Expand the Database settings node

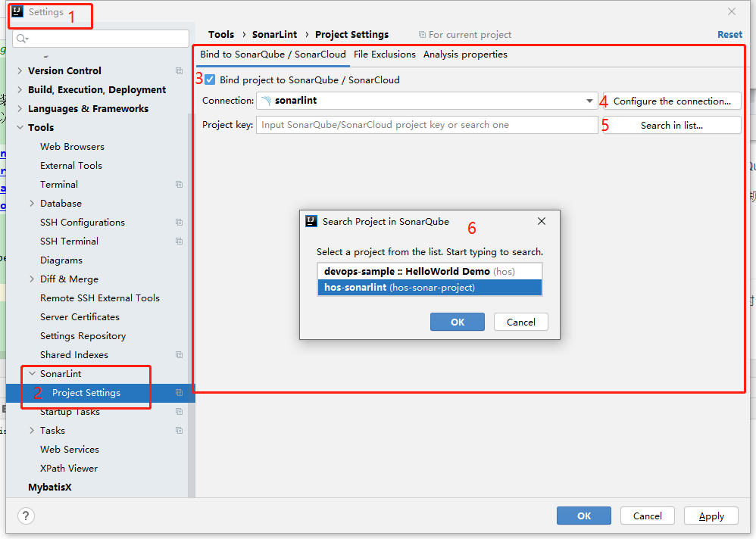point(32,204)
